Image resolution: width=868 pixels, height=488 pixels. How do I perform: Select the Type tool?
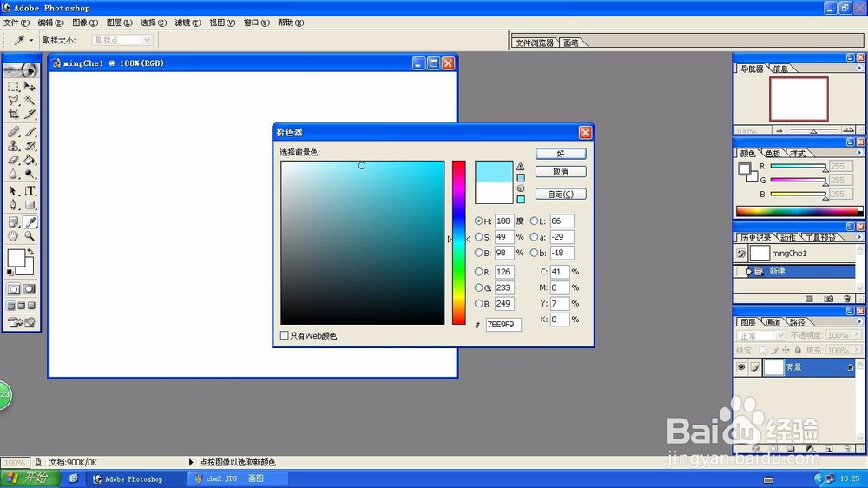30,190
